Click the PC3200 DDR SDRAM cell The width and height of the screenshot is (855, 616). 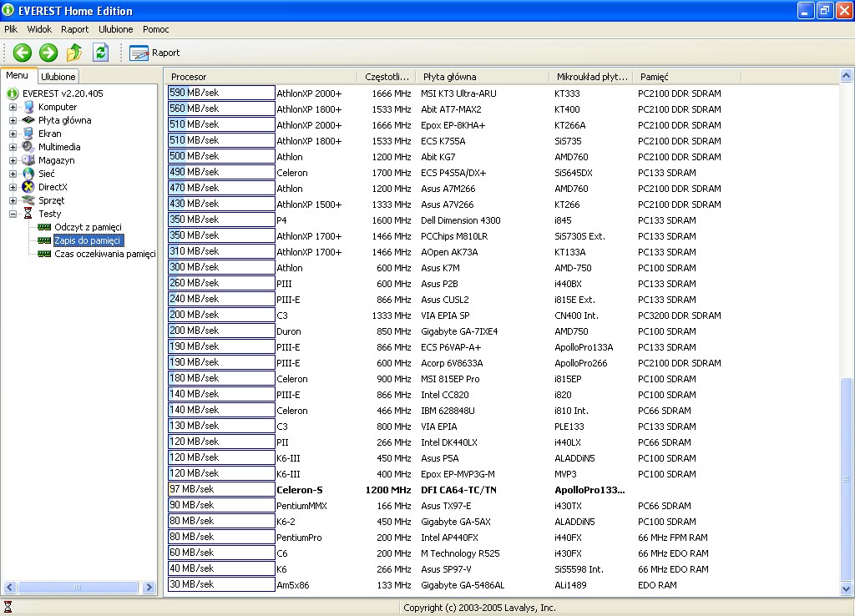[679, 316]
